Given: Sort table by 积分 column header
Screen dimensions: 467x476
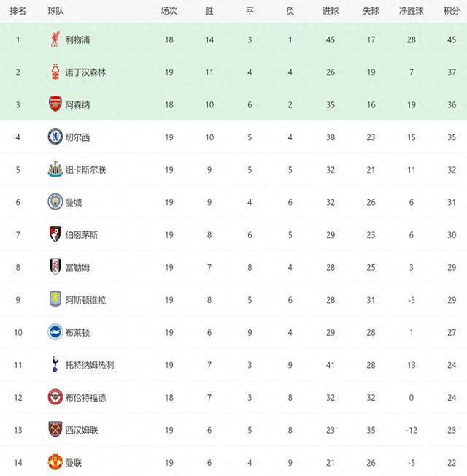Looking at the screenshot, I should [x=451, y=11].
